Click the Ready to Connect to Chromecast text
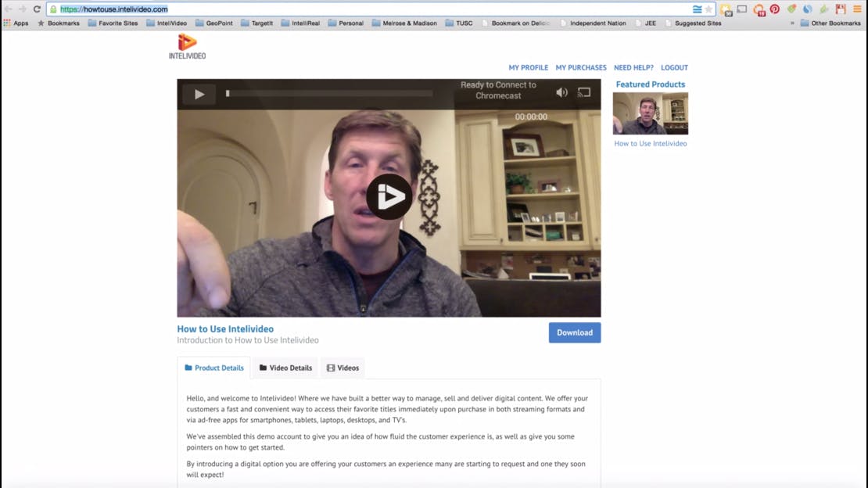The width and height of the screenshot is (868, 488). 498,90
